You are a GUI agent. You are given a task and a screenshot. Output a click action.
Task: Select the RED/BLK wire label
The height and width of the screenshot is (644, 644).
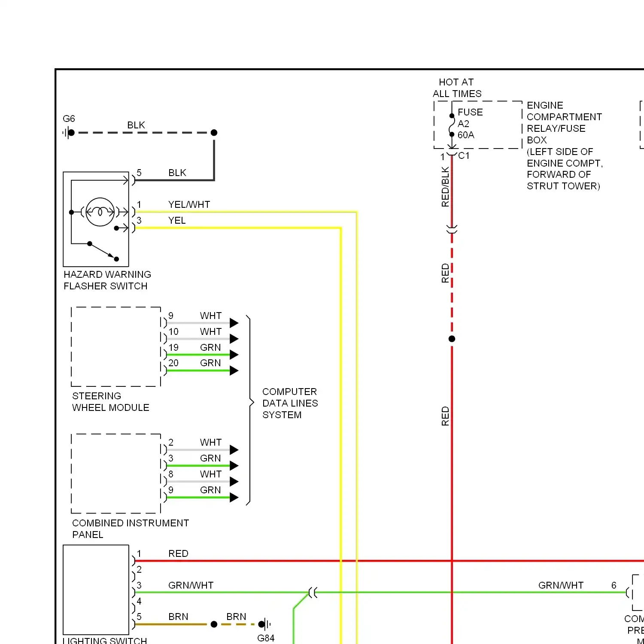tap(445, 187)
